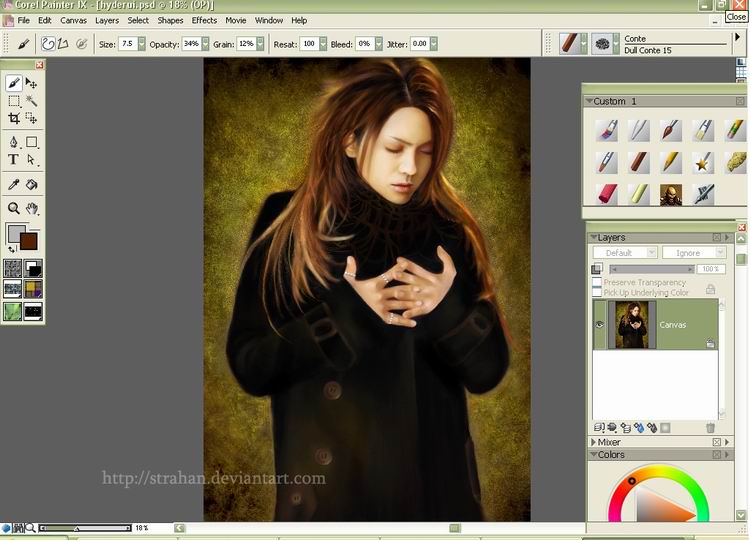The height and width of the screenshot is (540, 750).
Task: Toggle Align to Path in property bar
Action: point(82,44)
